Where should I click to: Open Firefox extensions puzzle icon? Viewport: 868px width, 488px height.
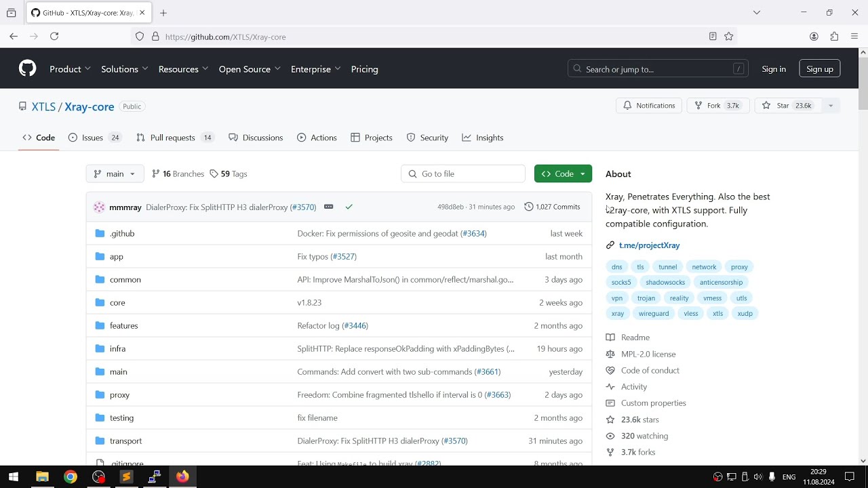pyautogui.click(x=834, y=37)
